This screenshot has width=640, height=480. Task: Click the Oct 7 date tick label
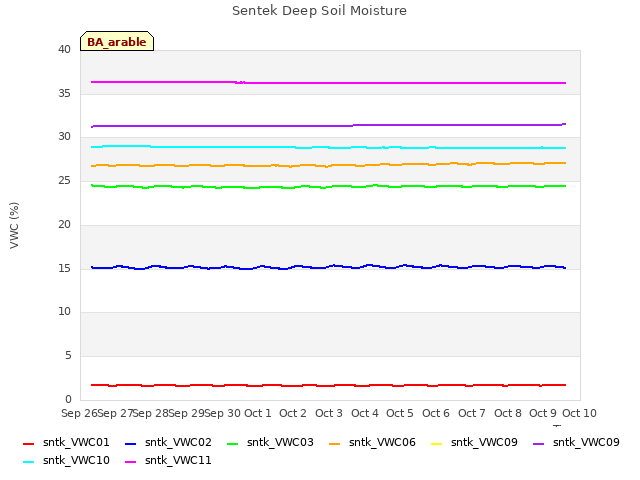pos(471,413)
